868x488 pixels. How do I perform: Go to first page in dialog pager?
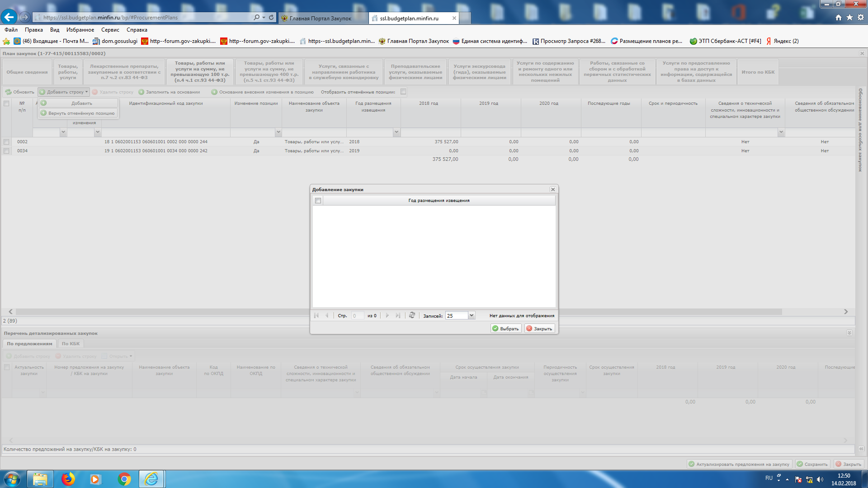(x=316, y=315)
